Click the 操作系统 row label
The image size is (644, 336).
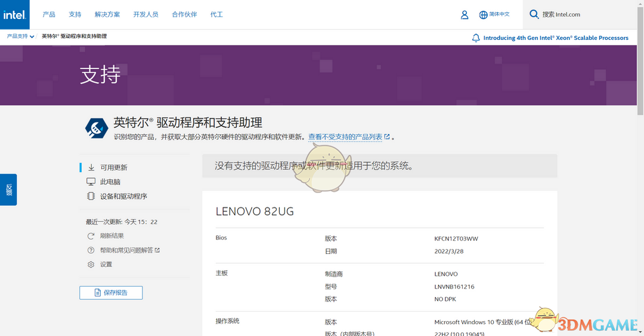point(228,321)
